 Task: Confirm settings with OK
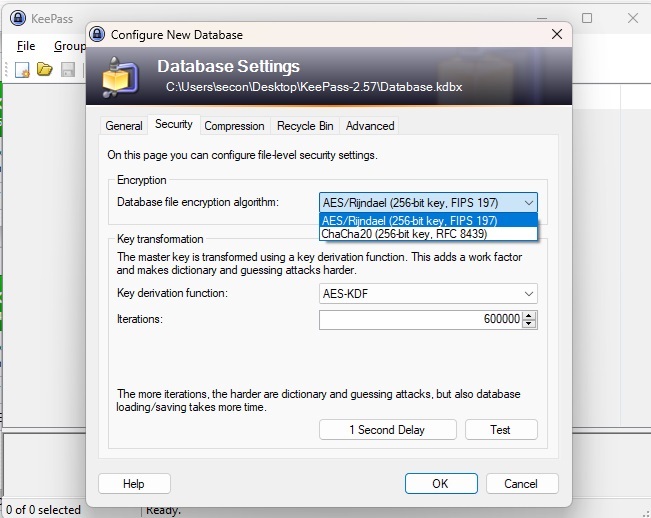441,484
